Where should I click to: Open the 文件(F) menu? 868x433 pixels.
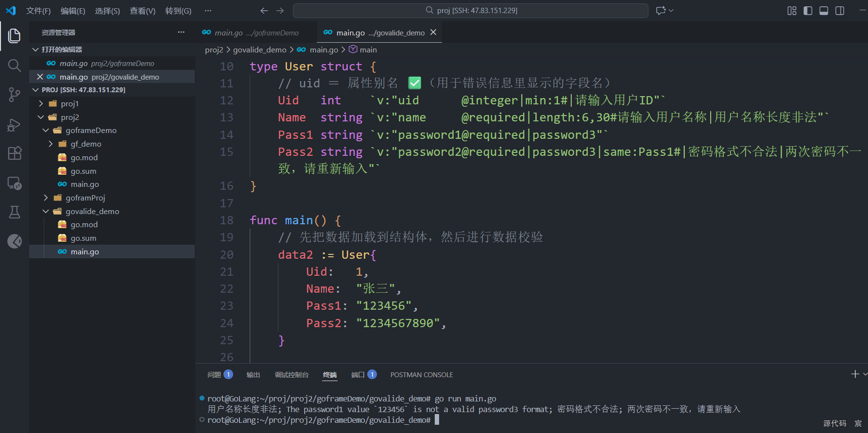(x=38, y=11)
